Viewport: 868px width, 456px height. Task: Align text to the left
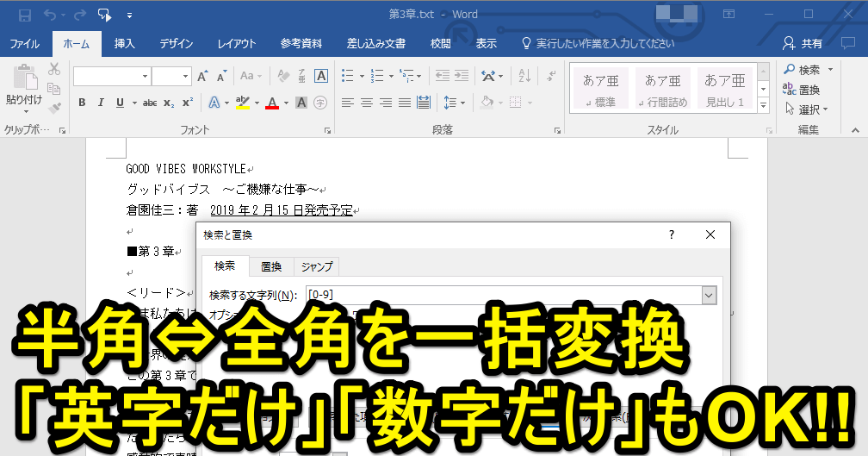click(348, 103)
